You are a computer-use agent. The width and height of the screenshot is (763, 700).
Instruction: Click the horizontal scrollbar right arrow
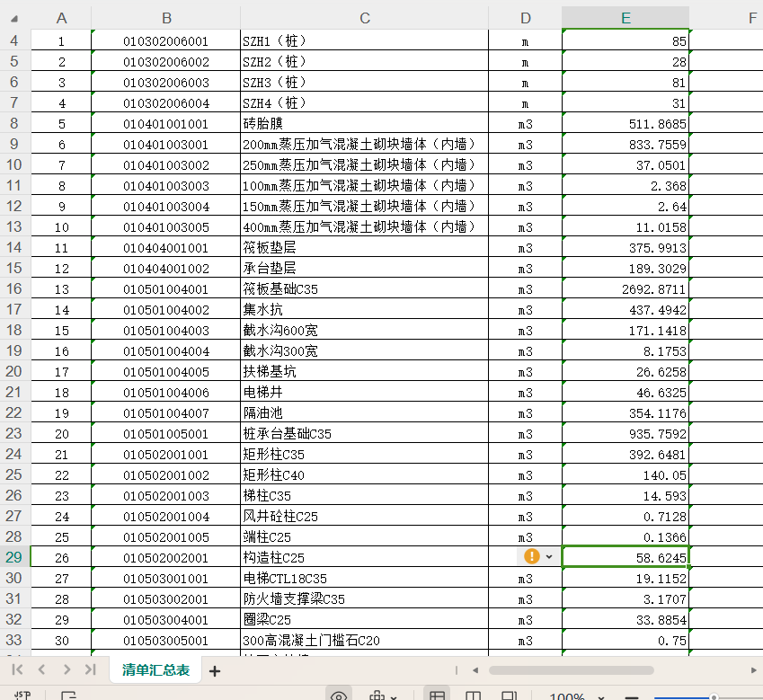click(x=753, y=670)
